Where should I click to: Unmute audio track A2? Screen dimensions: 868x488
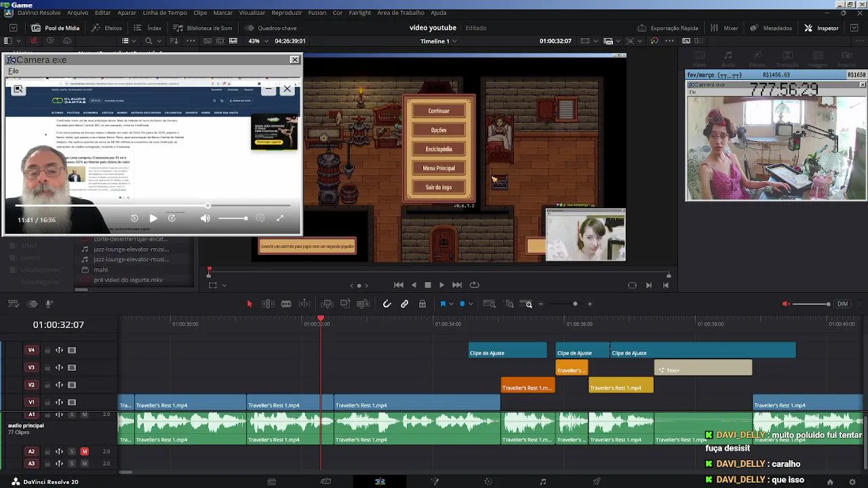pos(85,451)
